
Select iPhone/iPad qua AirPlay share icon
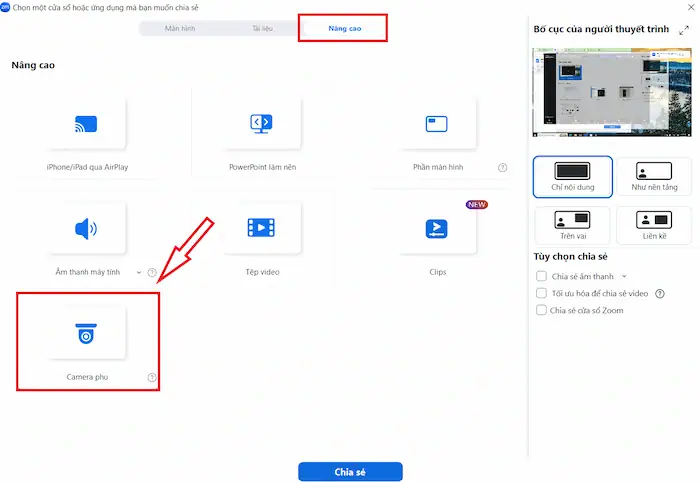click(87, 124)
